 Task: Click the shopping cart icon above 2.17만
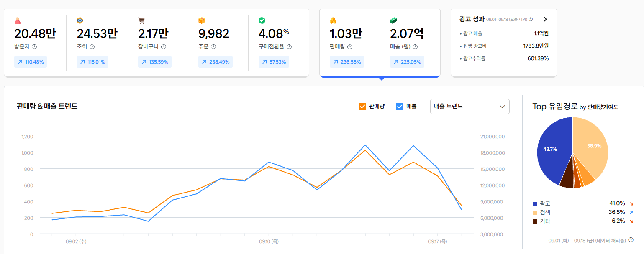click(x=141, y=20)
